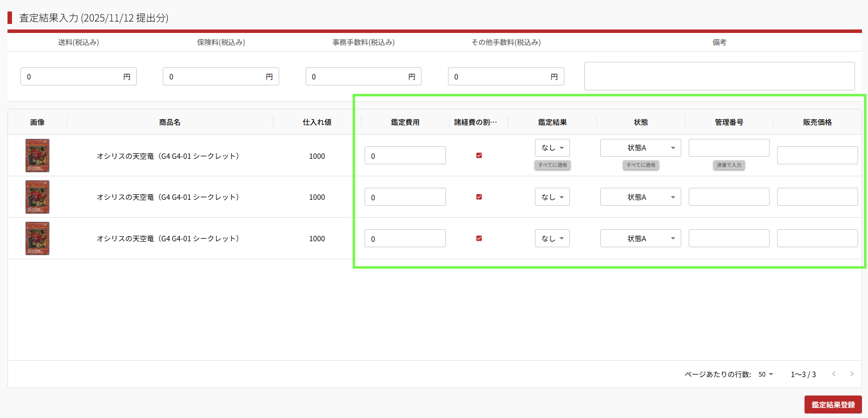868x418 pixels.
Task: Click the 鑑定費用 column header
Action: (x=405, y=122)
